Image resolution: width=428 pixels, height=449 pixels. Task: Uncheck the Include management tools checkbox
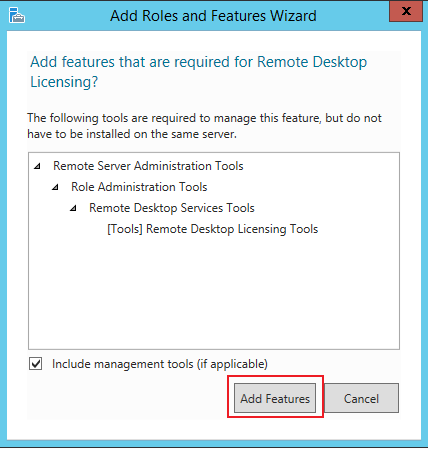point(35,364)
